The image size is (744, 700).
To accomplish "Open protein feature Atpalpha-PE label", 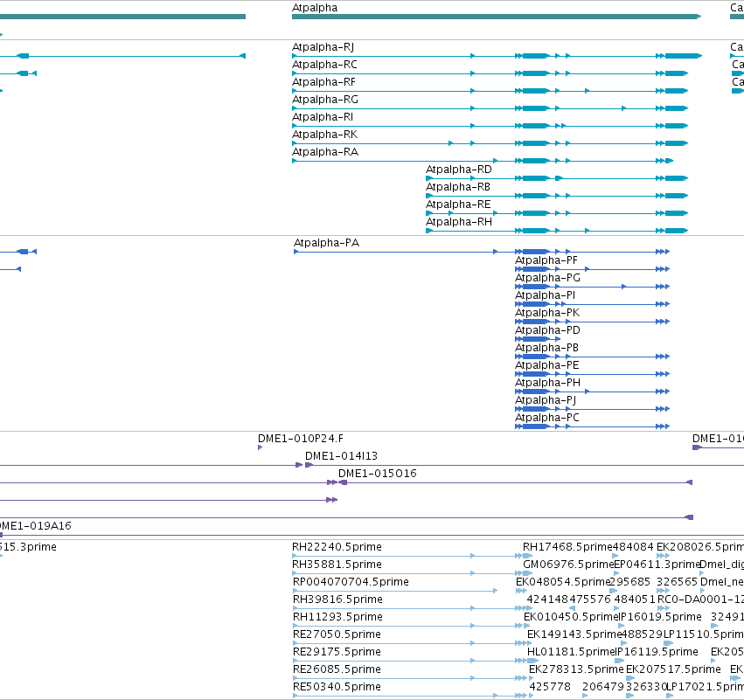I will (547, 366).
